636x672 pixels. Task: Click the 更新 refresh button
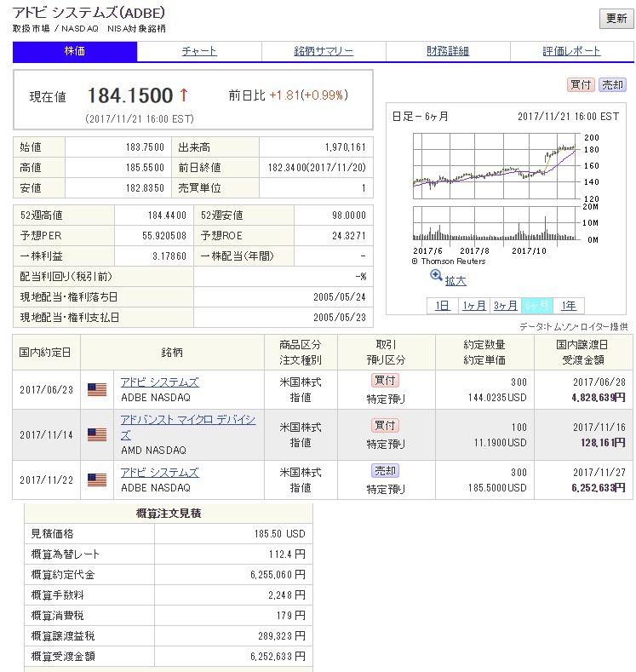point(615,19)
